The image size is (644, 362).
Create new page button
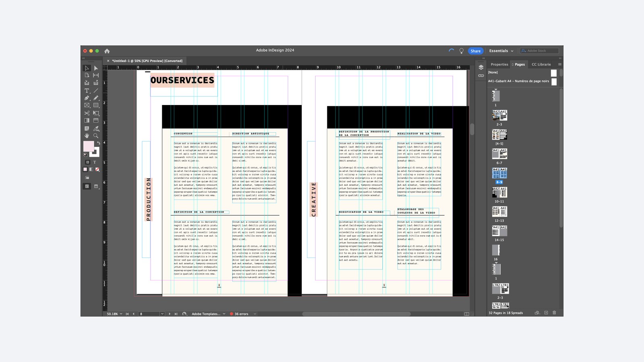pos(546,313)
